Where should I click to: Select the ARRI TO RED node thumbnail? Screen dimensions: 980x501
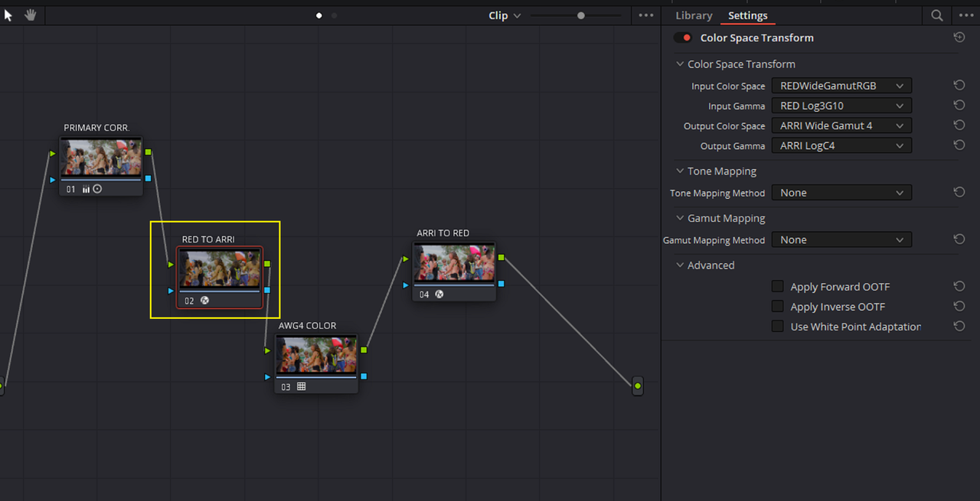pyautogui.click(x=454, y=263)
